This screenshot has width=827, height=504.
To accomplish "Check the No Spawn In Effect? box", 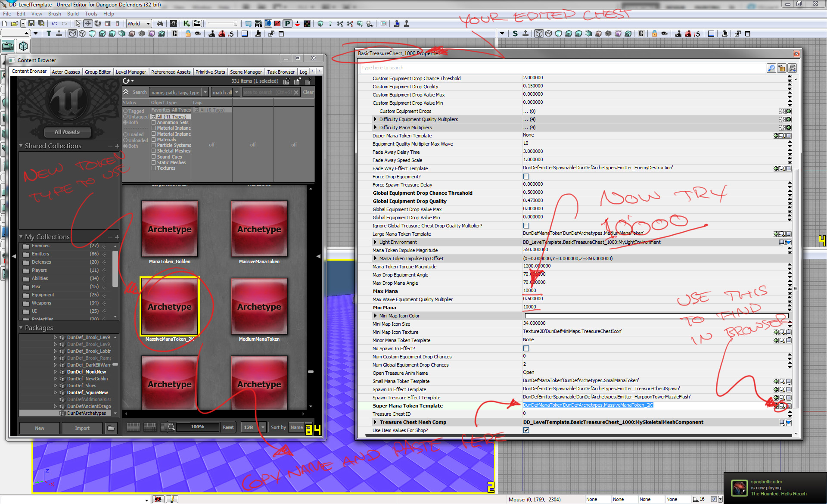I will [526, 348].
